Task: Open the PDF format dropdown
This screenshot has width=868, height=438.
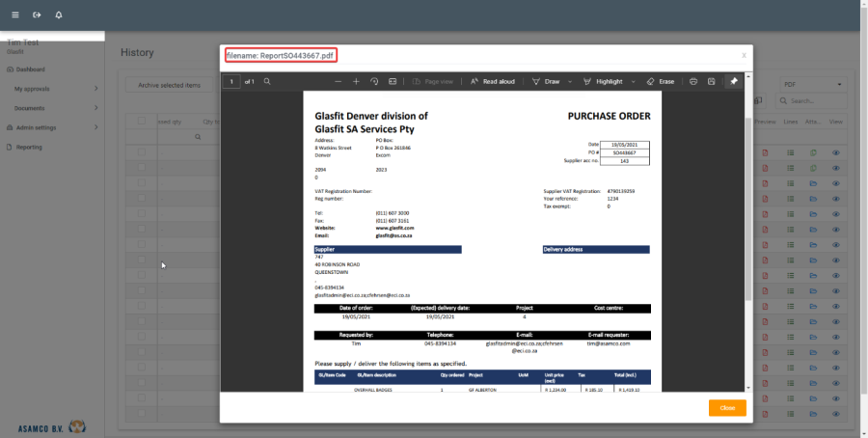Action: tap(813, 85)
